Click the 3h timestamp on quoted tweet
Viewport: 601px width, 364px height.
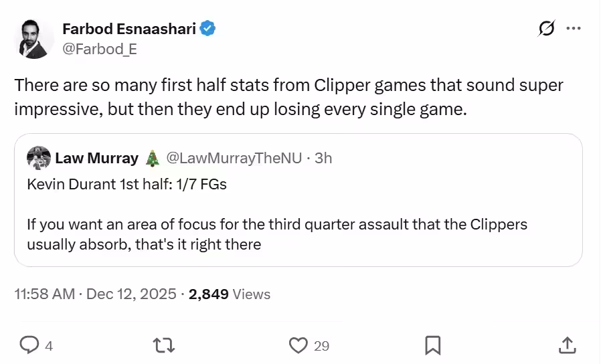pos(323,158)
